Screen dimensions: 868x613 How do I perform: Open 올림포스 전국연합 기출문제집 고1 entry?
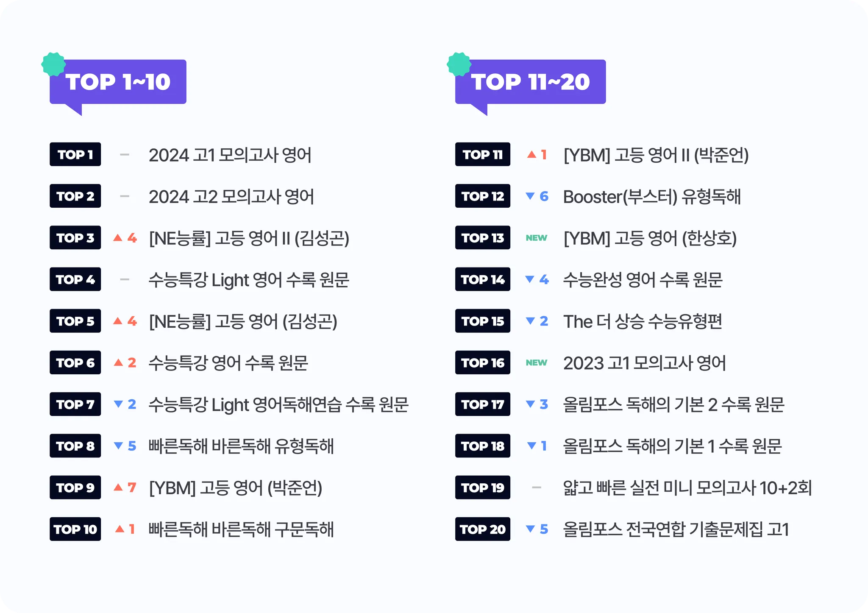pyautogui.click(x=676, y=529)
